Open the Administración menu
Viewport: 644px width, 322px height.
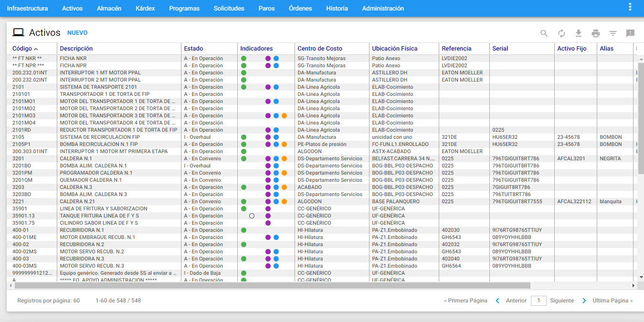click(x=383, y=8)
